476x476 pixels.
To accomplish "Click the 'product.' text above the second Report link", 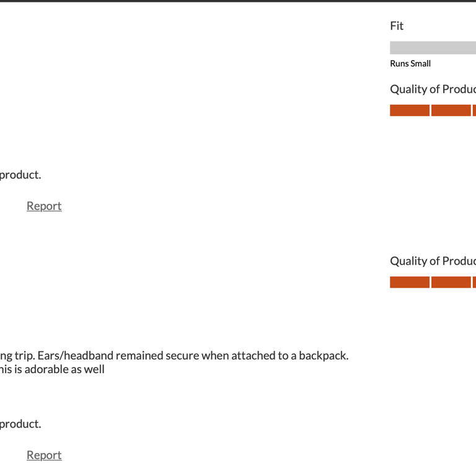I will (x=20, y=424).
